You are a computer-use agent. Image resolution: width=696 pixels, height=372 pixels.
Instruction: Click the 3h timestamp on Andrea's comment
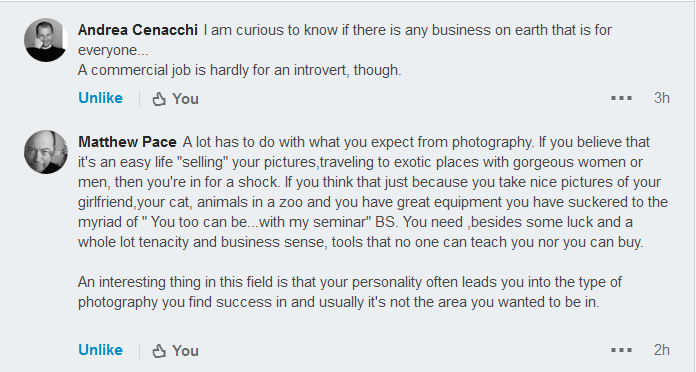[661, 98]
